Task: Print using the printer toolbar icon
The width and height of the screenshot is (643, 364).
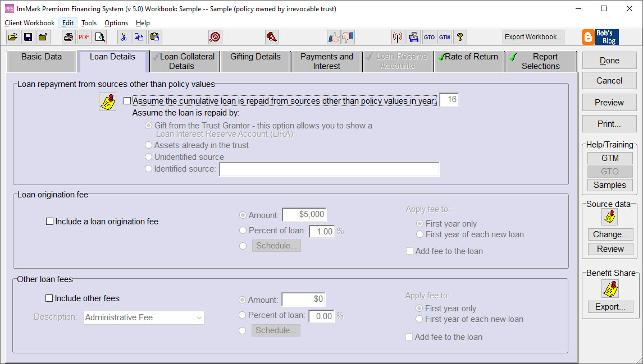Action: pyautogui.click(x=67, y=36)
